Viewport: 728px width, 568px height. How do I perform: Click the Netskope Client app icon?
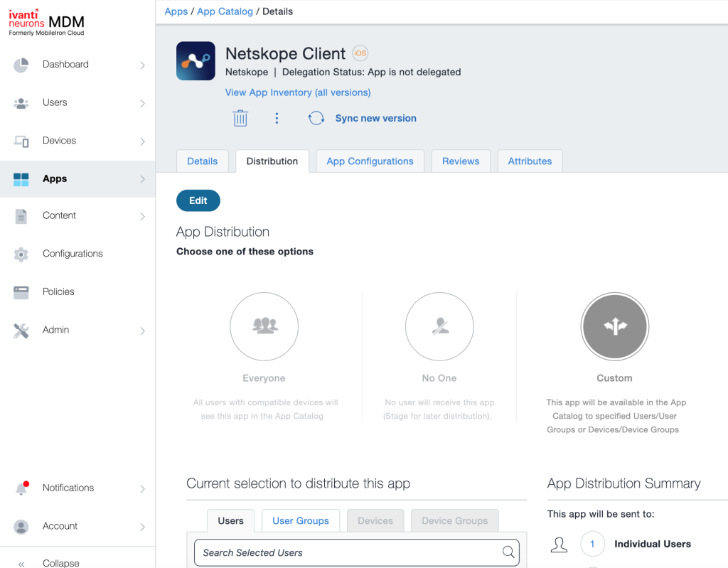(x=196, y=61)
